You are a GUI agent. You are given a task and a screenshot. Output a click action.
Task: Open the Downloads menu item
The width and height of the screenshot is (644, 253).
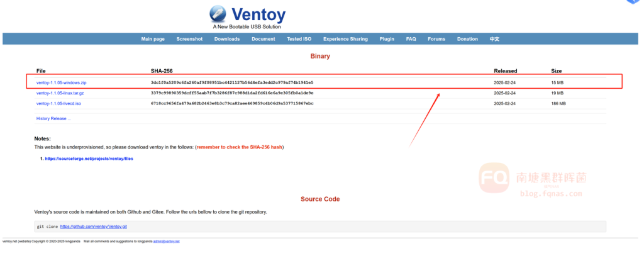click(227, 39)
